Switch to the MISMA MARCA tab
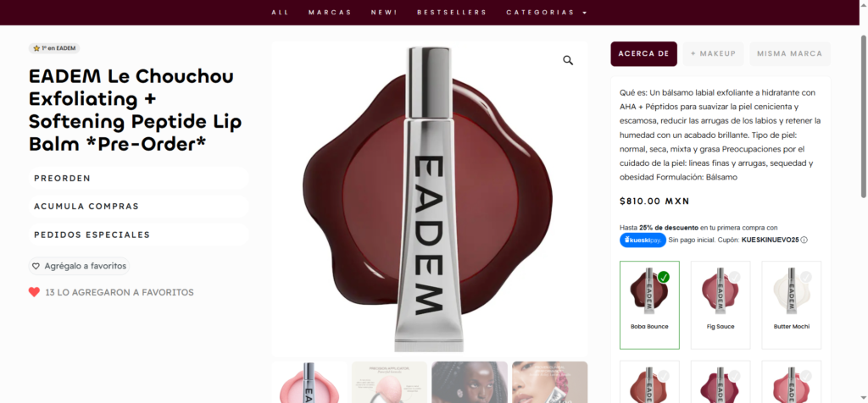Screen dimensions: 868x403 point(790,53)
